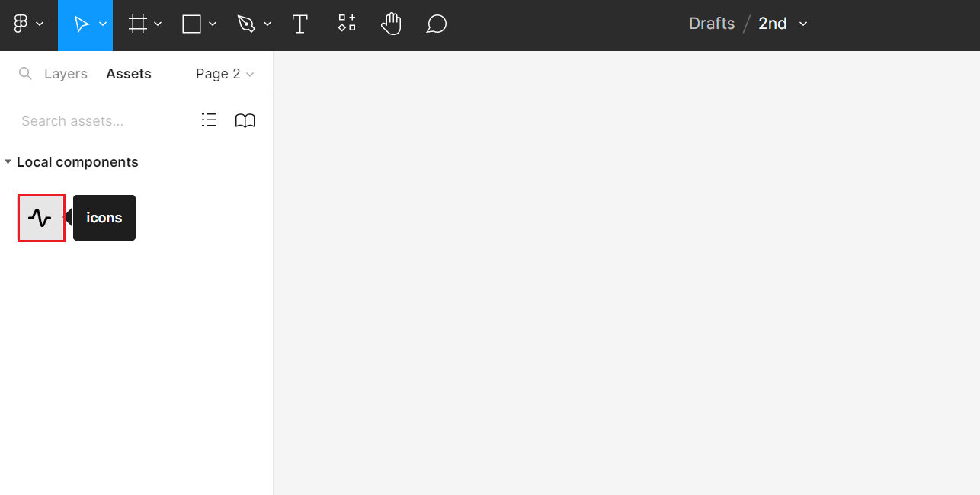
Task: Open the Resources components tool
Action: pos(347,24)
